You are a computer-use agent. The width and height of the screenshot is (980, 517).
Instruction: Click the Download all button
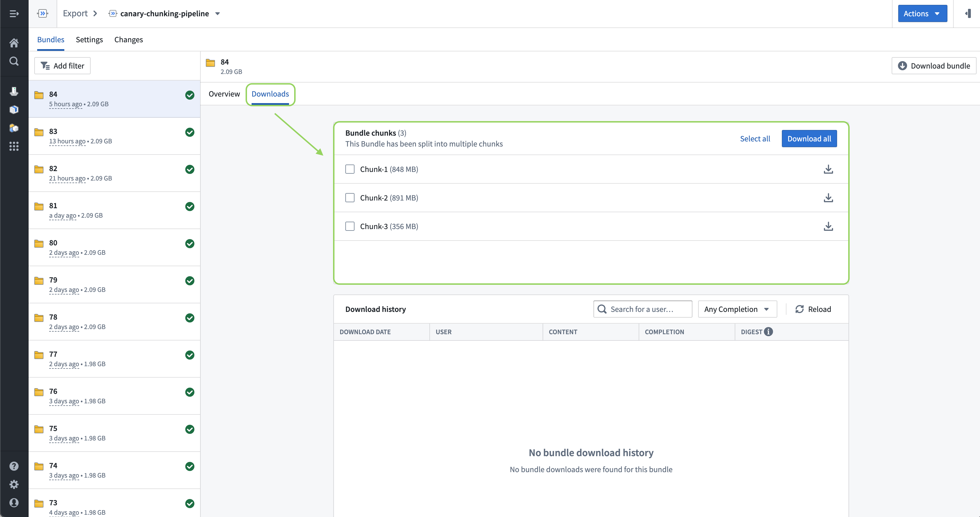tap(809, 139)
